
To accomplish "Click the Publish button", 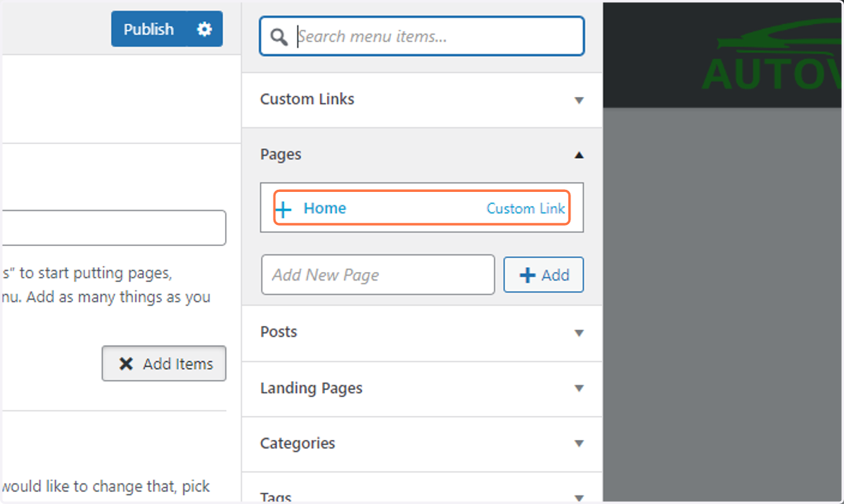I will pos(148,29).
